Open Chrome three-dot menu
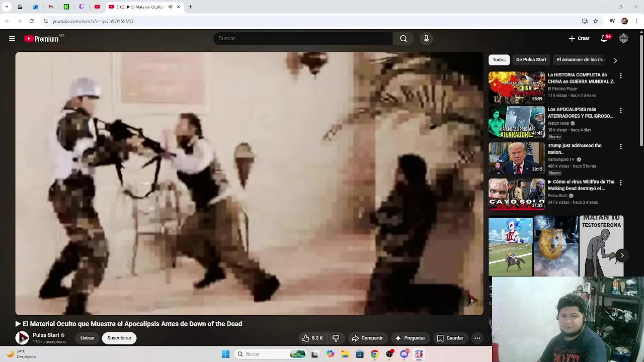 pos(637,21)
